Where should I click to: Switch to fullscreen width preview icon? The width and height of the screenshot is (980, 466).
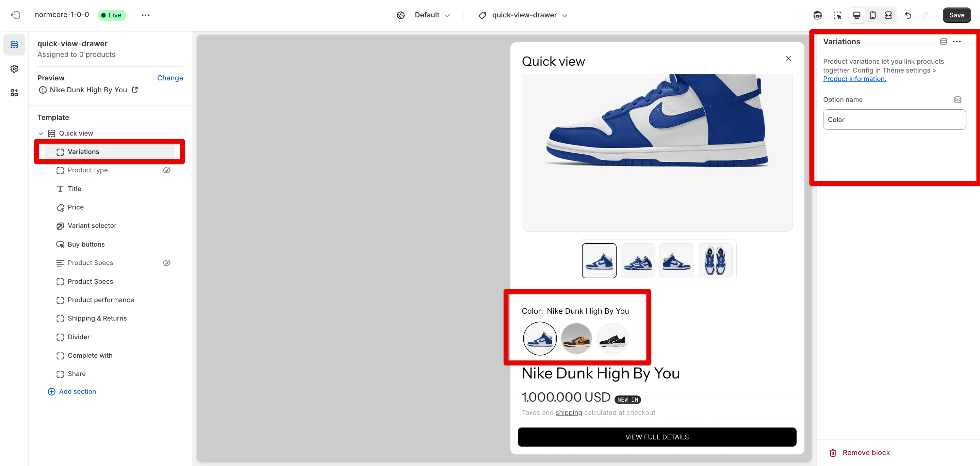click(x=888, y=15)
